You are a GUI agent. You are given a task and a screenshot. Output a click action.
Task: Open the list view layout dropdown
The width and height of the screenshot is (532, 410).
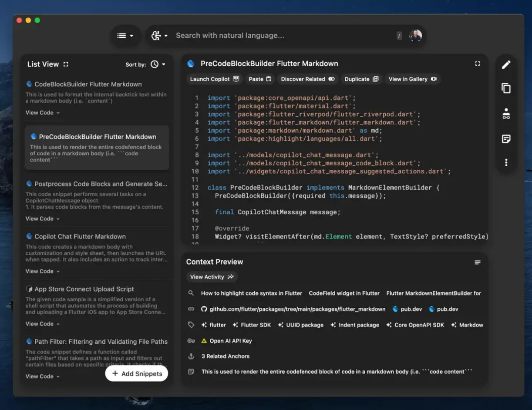pyautogui.click(x=125, y=36)
